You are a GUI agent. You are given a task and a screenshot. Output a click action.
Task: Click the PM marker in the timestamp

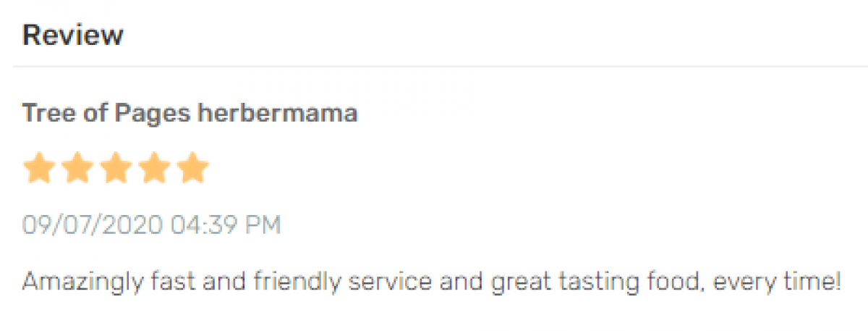[263, 225]
